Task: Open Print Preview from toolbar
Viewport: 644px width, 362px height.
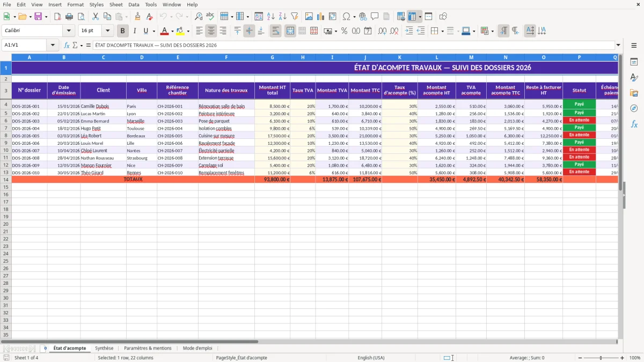Action: pos(80,17)
